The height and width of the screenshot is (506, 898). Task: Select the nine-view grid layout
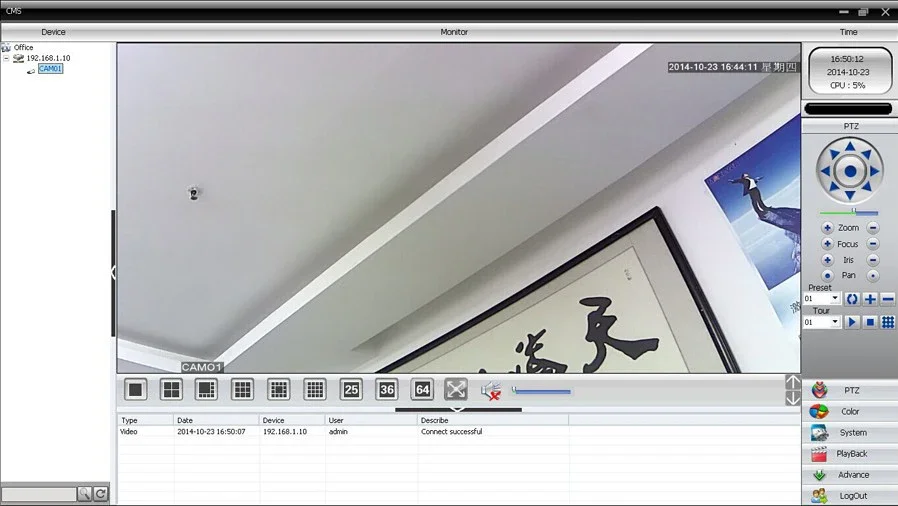click(242, 390)
